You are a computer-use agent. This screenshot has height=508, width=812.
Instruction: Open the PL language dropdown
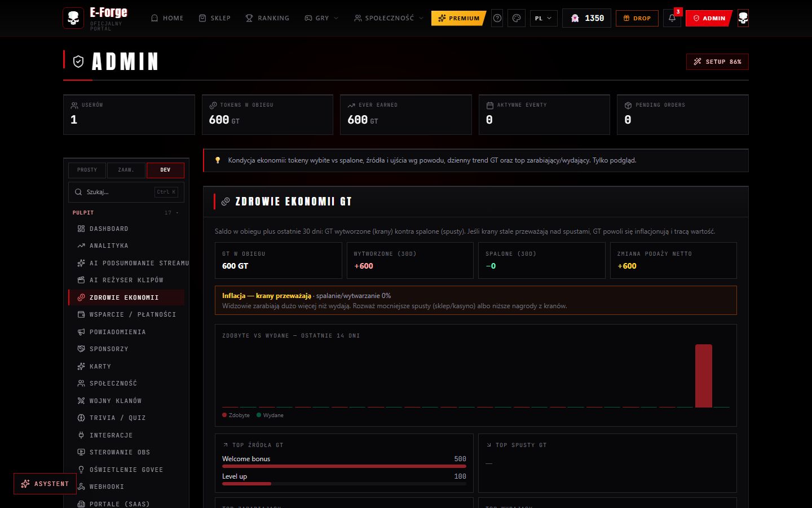(544, 18)
